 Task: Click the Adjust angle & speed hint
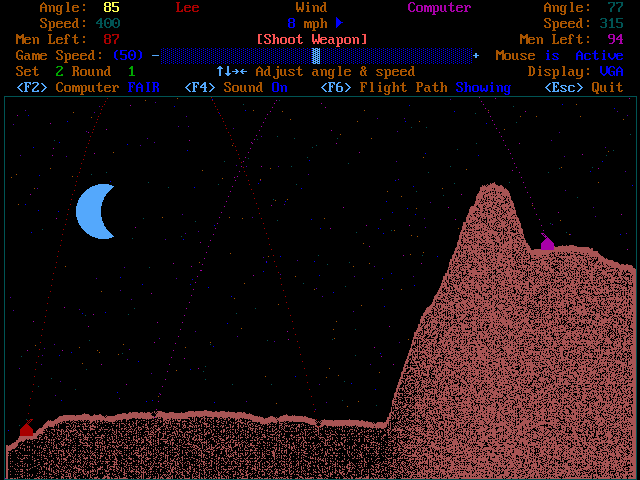coord(335,71)
